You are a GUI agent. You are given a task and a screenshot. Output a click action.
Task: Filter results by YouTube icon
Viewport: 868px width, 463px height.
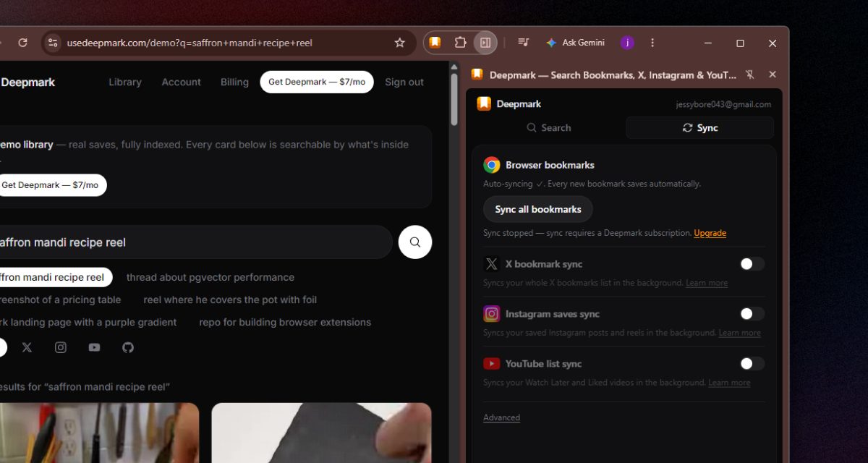tap(94, 347)
